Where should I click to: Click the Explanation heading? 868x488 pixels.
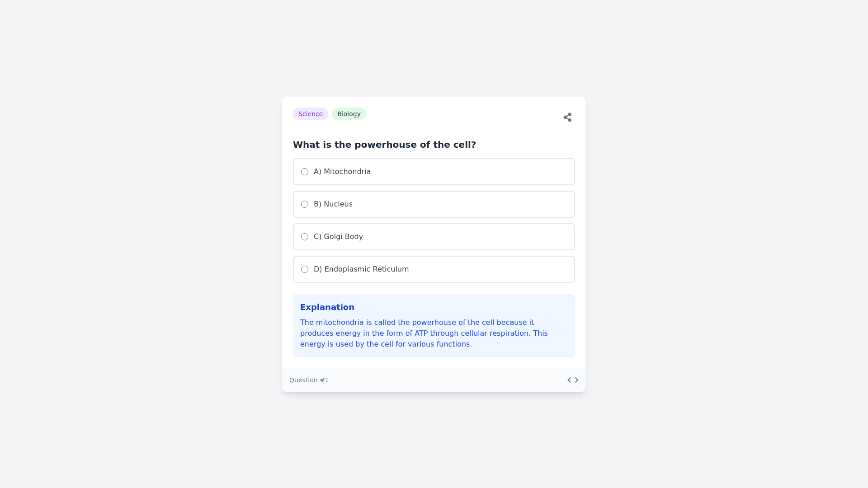click(327, 307)
